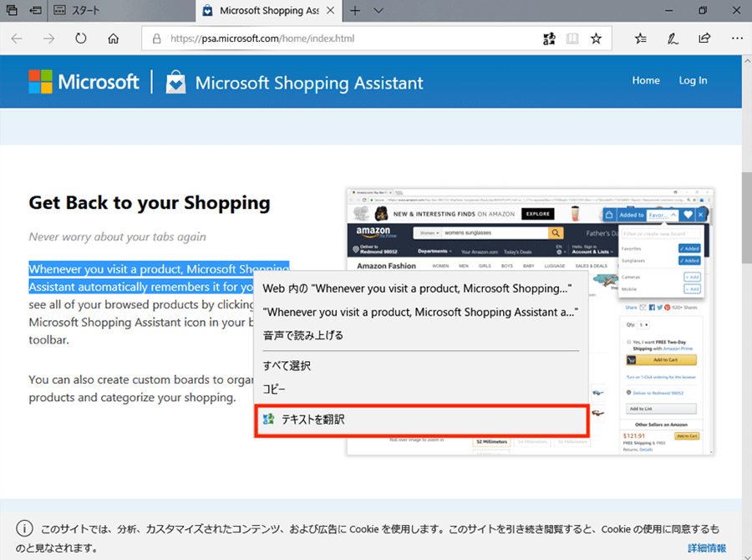This screenshot has width=752, height=560.
Task: Select テキストを翻訳 menu item
Action: point(421,420)
